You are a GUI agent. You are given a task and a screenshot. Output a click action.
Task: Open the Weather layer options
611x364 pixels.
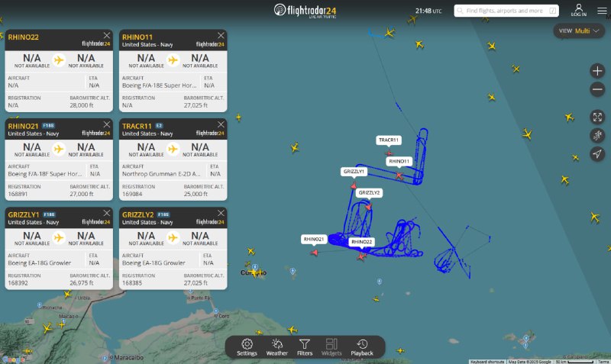(x=277, y=347)
